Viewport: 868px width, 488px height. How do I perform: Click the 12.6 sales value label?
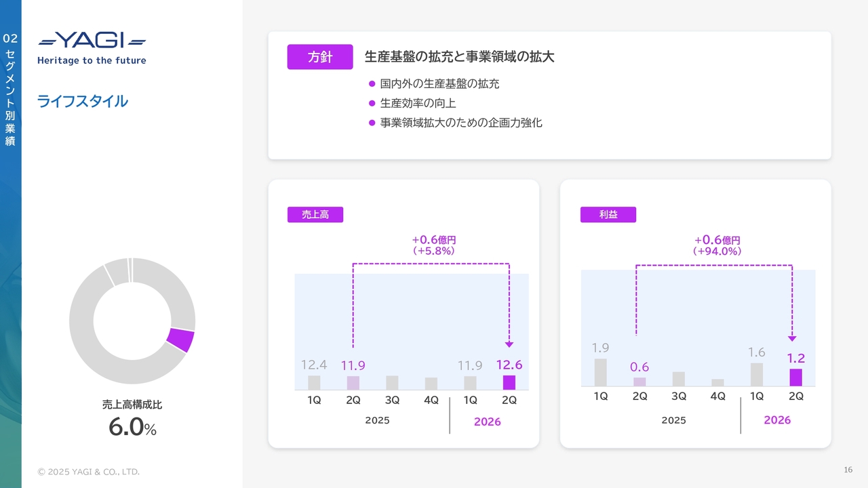click(x=509, y=365)
